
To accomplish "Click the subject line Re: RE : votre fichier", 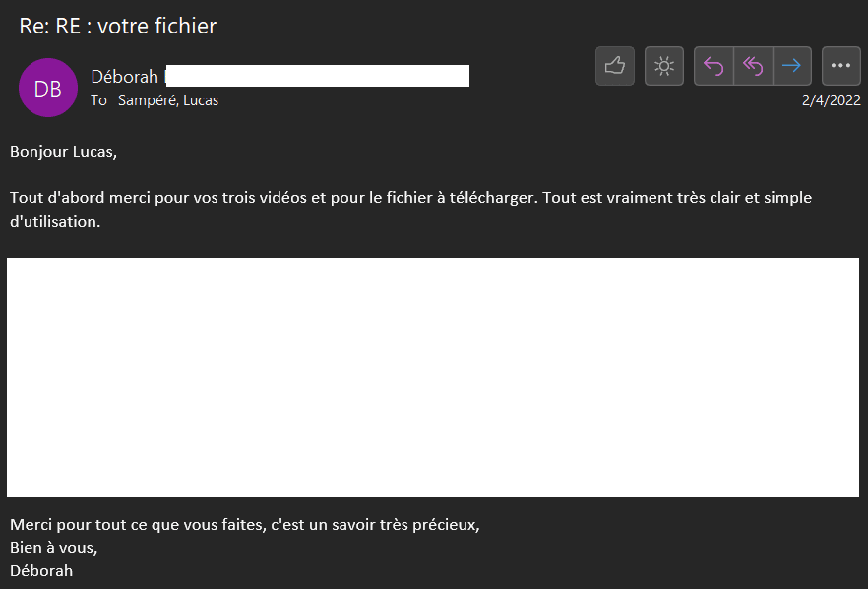I will click(x=118, y=27).
